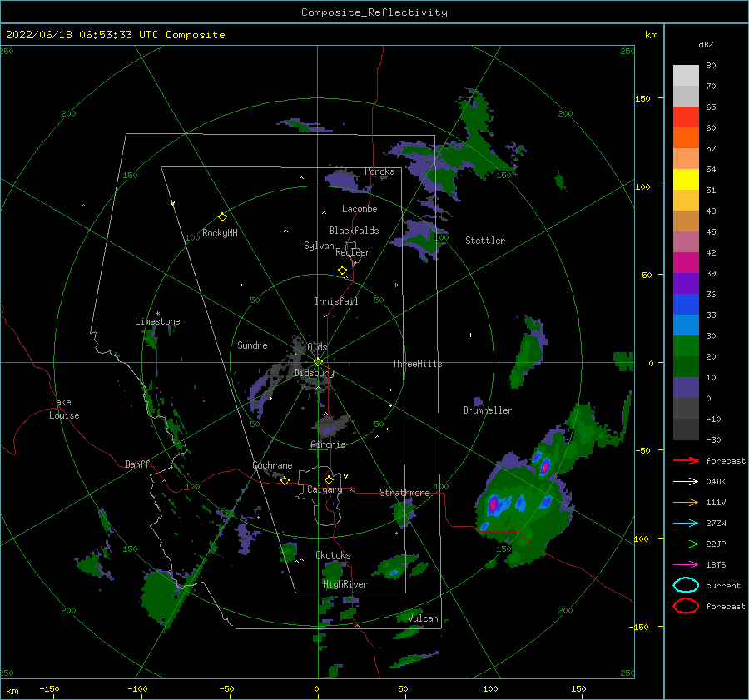Click the yellow diamond marker near RockyMH
Screen dimensions: 749x700
point(222,217)
